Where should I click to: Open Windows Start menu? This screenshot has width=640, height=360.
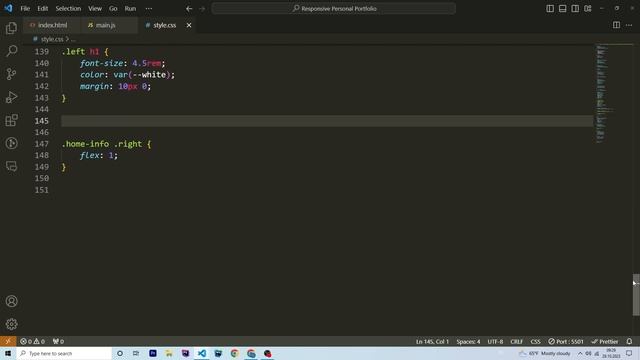8,353
